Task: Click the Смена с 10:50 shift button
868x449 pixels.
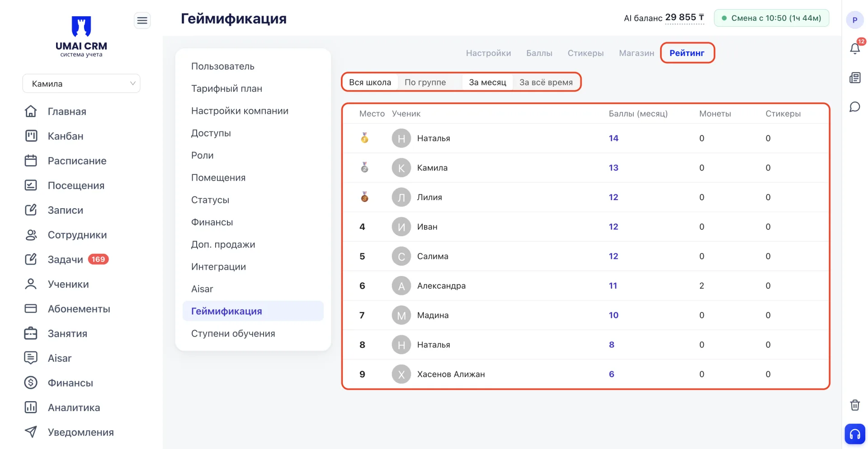Action: (x=771, y=18)
